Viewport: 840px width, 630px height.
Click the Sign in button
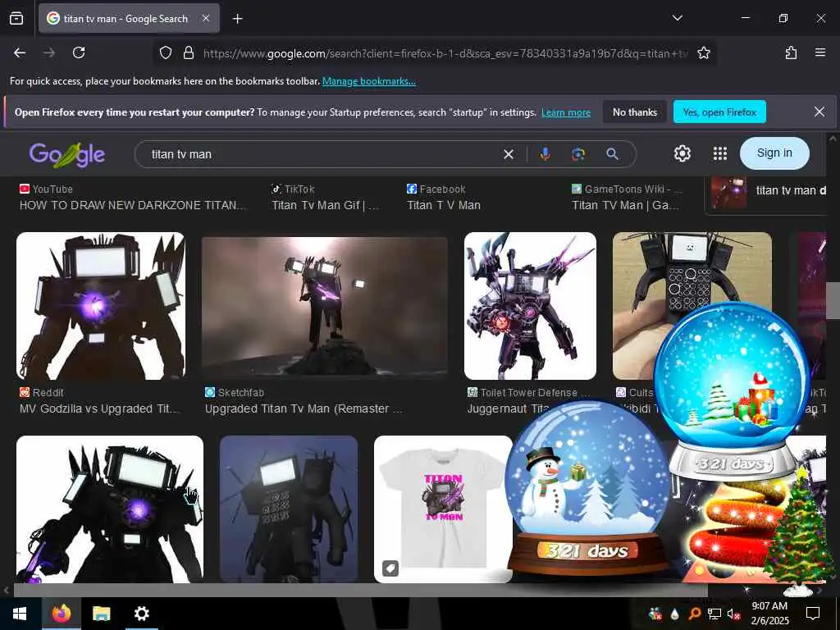point(774,153)
